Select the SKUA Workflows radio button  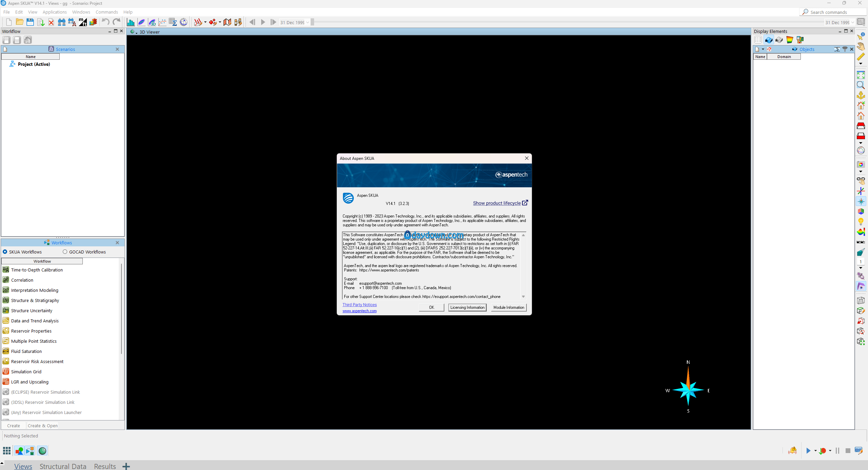pyautogui.click(x=5, y=252)
